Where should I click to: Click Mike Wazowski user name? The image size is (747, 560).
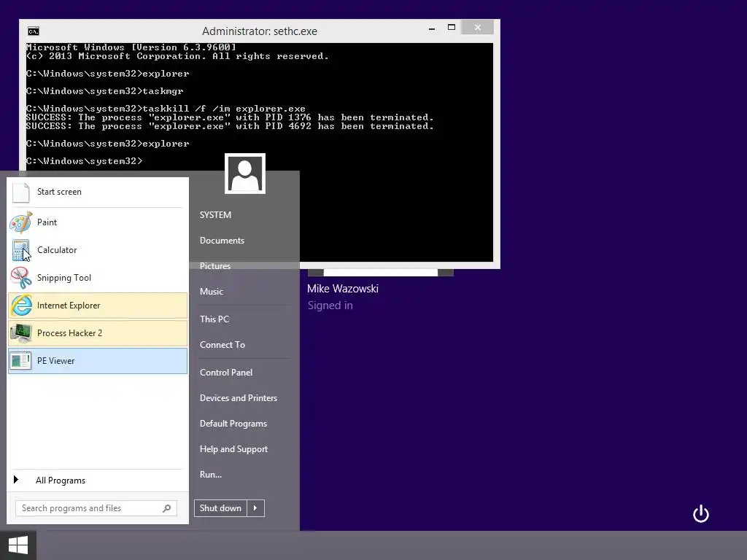pos(343,289)
